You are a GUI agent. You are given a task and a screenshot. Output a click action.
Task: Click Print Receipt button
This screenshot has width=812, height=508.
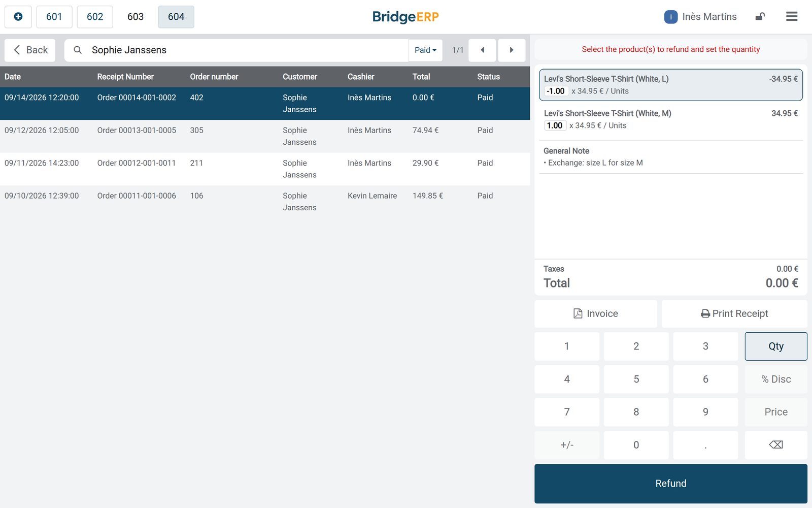point(734,314)
